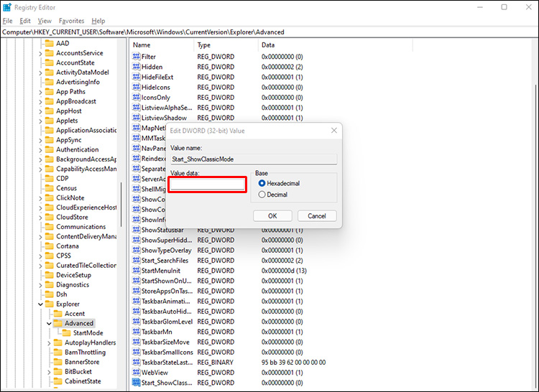Click the Name column header
This screenshot has width=539, height=392.
point(162,45)
